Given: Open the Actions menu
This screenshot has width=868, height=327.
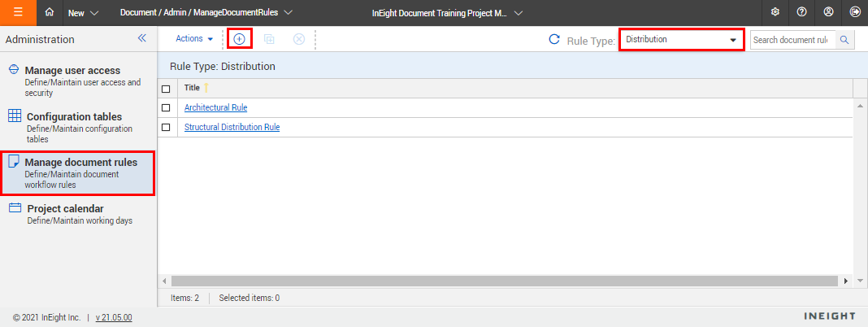Looking at the screenshot, I should 194,39.
